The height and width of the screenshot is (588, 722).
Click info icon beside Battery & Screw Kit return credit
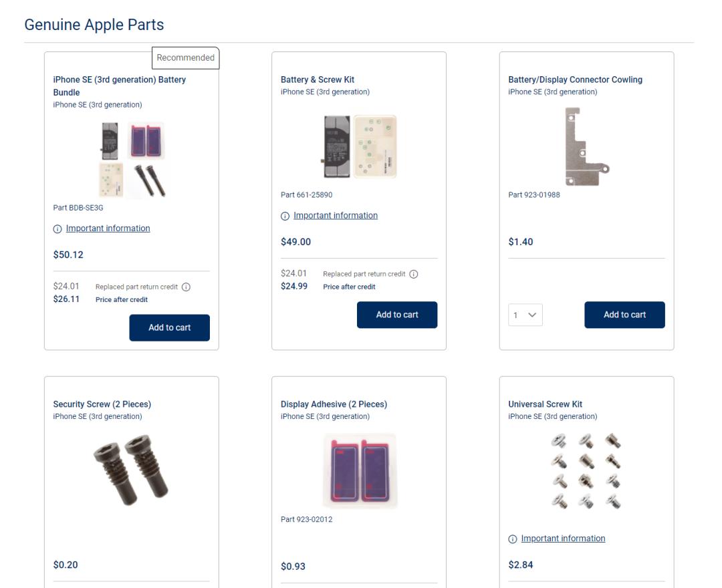coord(414,274)
